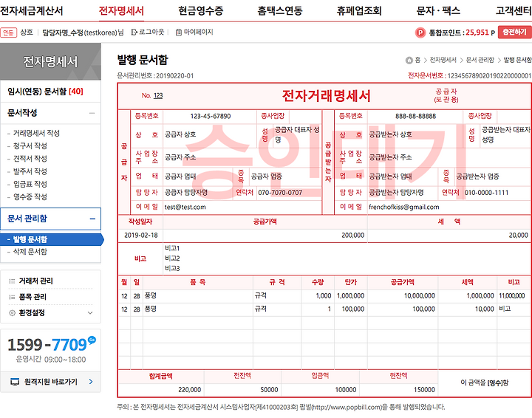Click recipient phone 010-0000-1111

coord(486,193)
